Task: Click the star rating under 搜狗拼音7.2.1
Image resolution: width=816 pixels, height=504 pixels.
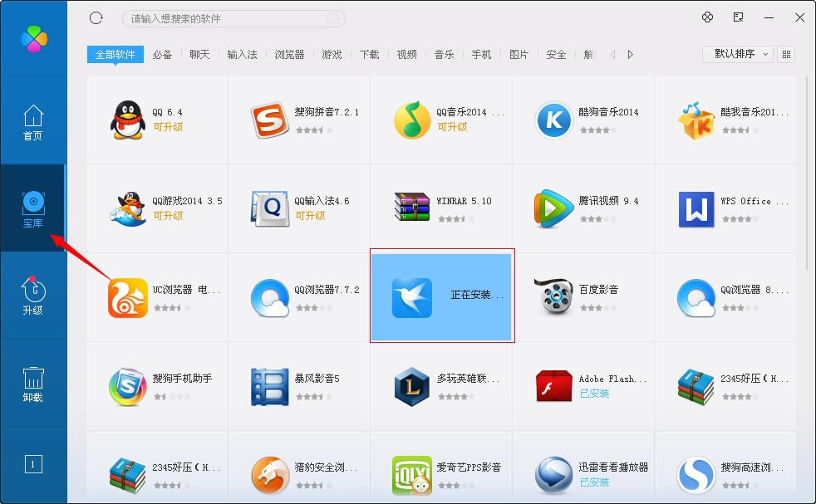Action: pyautogui.click(x=314, y=130)
